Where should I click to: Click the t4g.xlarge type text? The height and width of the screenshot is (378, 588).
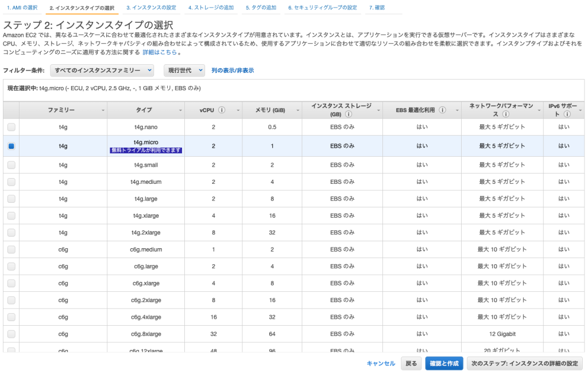pyautogui.click(x=146, y=215)
